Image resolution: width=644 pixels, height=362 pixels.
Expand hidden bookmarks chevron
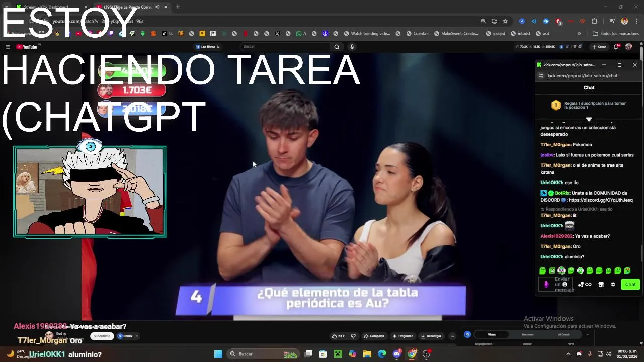tap(579, 34)
